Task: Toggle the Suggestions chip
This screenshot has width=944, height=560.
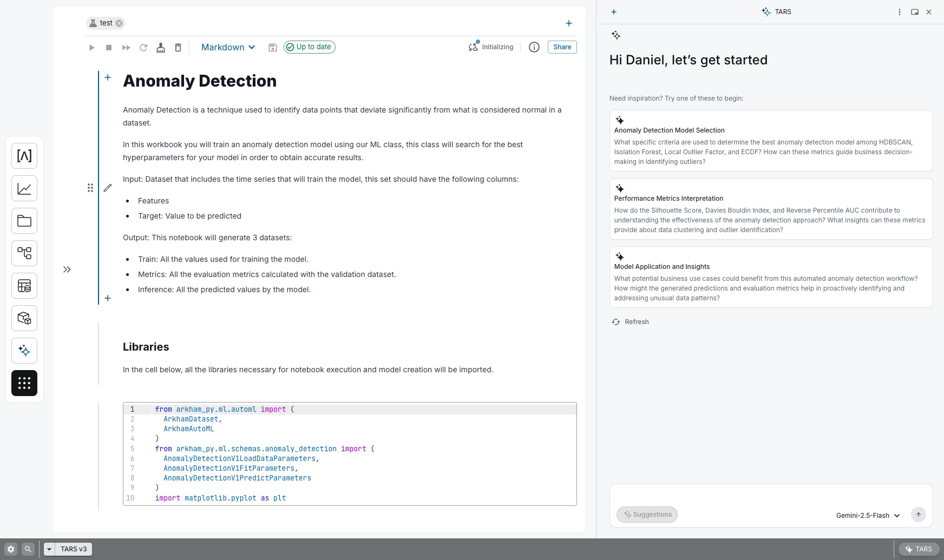Action: pos(647,515)
